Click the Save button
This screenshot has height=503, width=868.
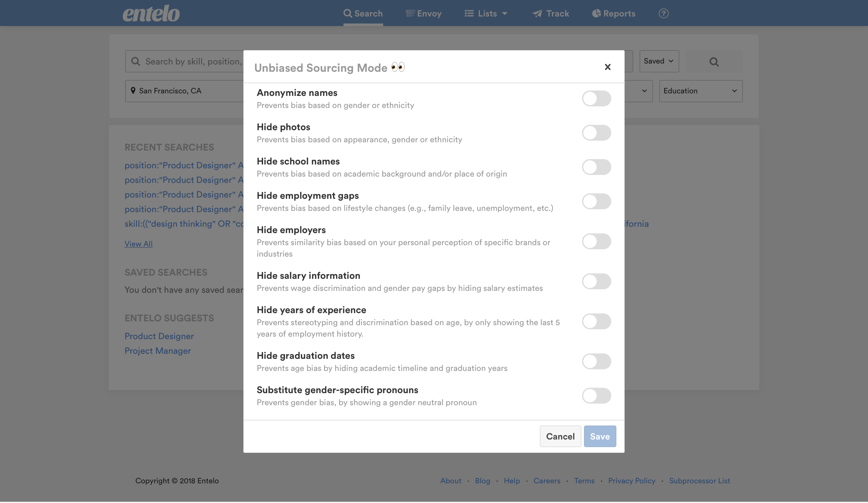(x=599, y=436)
